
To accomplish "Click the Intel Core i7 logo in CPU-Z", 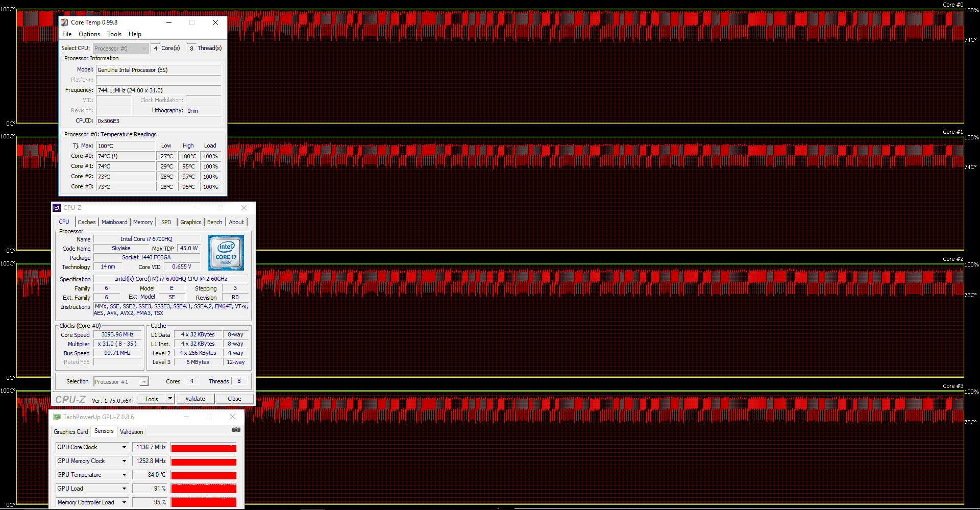I will (x=226, y=253).
